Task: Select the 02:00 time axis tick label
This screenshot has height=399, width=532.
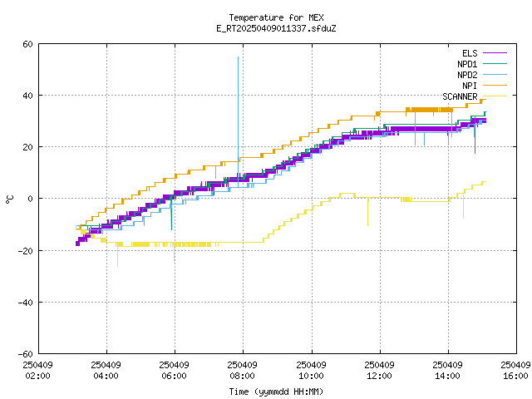Action: 37,371
